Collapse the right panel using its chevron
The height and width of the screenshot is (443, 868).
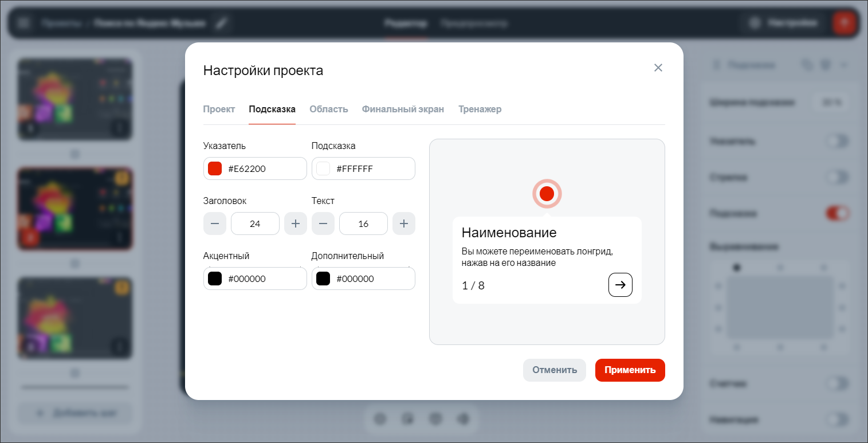pos(843,65)
